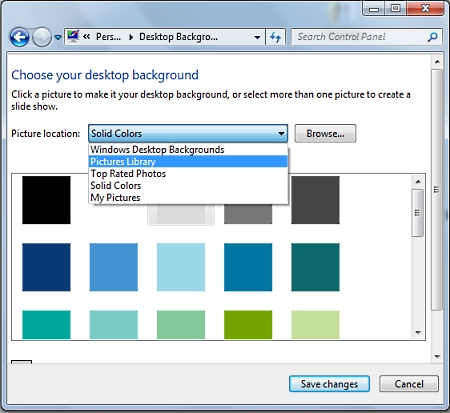Viewport: 450px width, 413px height.
Task: Click the greyed Forward navigation arrow
Action: (42, 37)
